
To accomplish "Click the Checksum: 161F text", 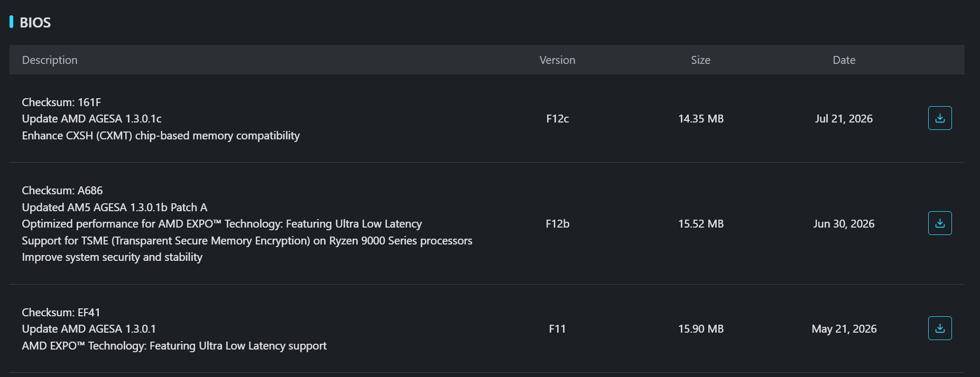I will point(61,102).
